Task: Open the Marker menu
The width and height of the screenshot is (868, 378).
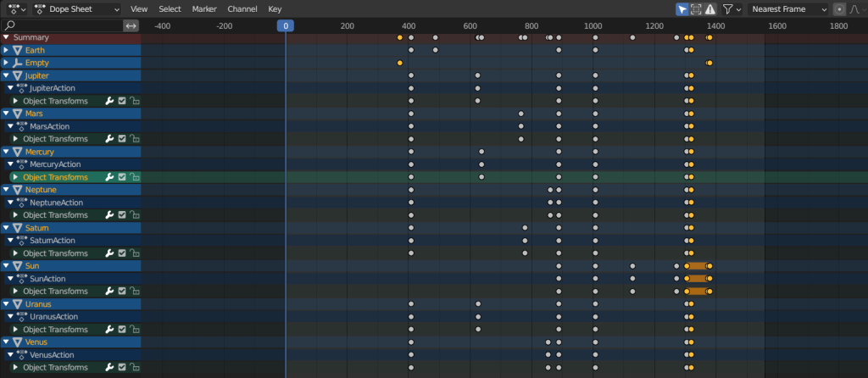Action: 204,8
